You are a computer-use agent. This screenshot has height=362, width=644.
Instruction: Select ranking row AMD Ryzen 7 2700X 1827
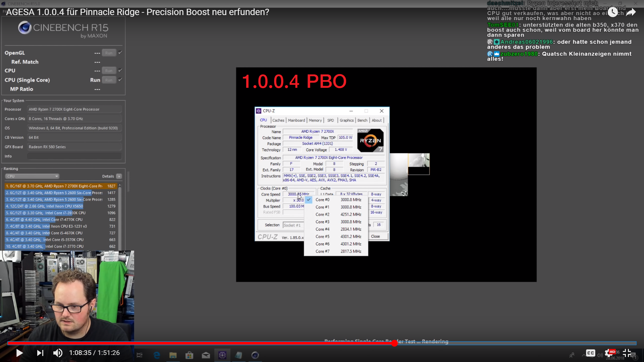point(61,186)
